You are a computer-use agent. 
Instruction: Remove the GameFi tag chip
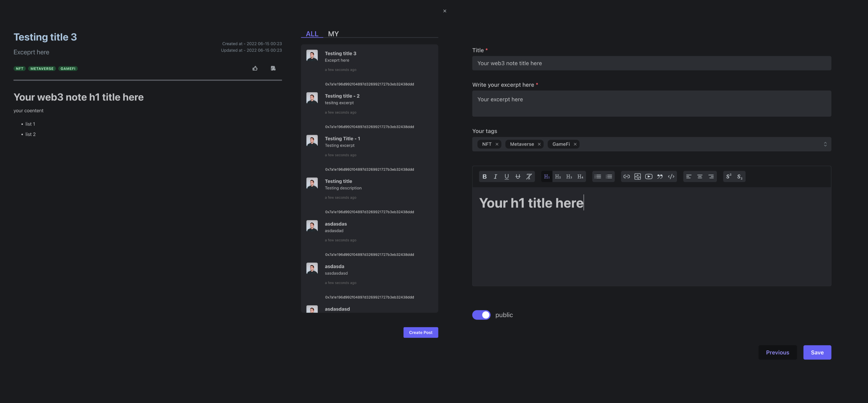point(575,144)
